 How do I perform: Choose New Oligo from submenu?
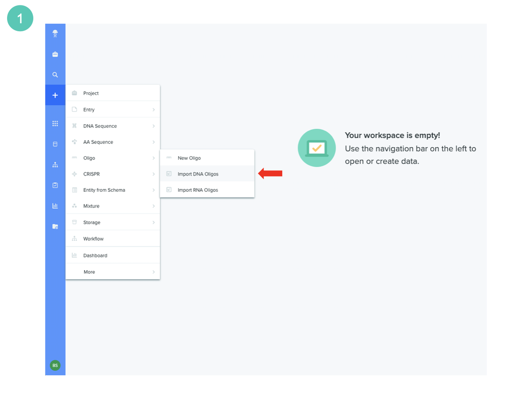coord(207,158)
